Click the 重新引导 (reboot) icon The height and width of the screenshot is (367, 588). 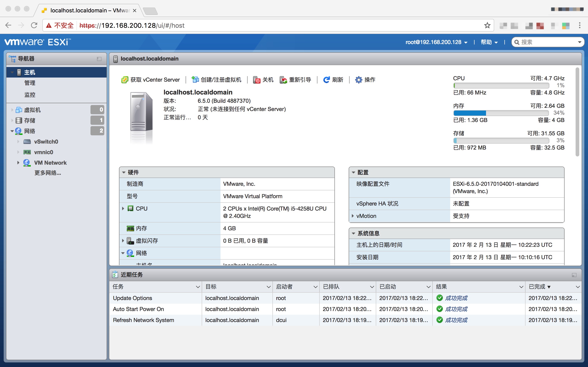283,80
